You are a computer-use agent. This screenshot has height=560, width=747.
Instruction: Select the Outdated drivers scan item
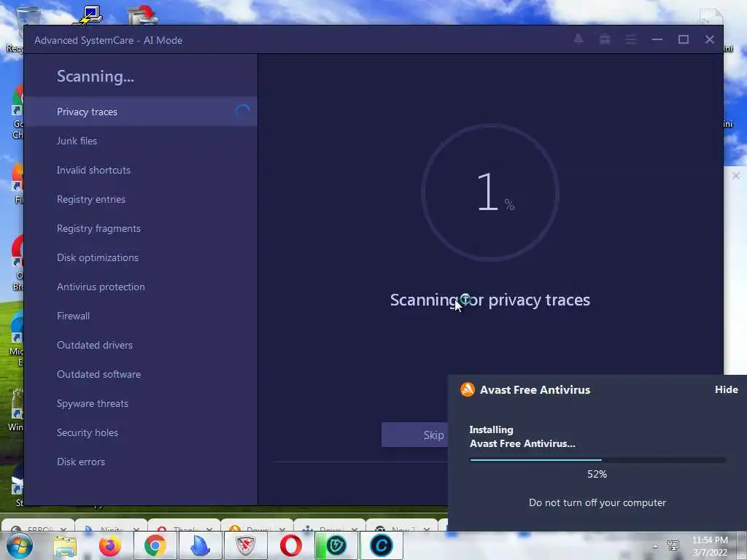[141, 345]
